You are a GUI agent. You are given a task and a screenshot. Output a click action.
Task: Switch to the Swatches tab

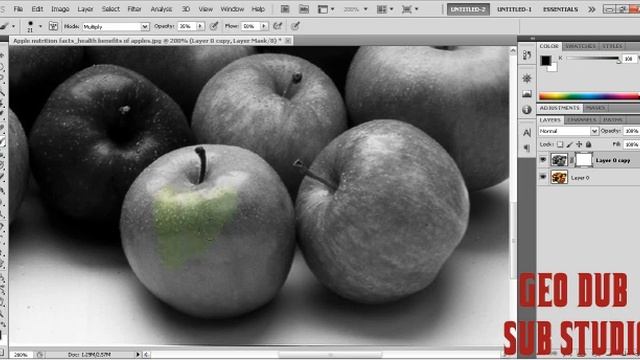(x=580, y=46)
